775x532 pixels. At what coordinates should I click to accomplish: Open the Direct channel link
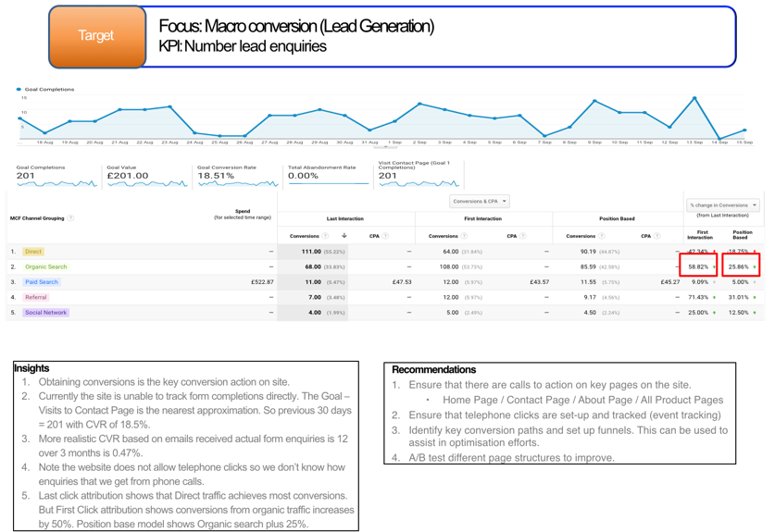pyautogui.click(x=33, y=252)
